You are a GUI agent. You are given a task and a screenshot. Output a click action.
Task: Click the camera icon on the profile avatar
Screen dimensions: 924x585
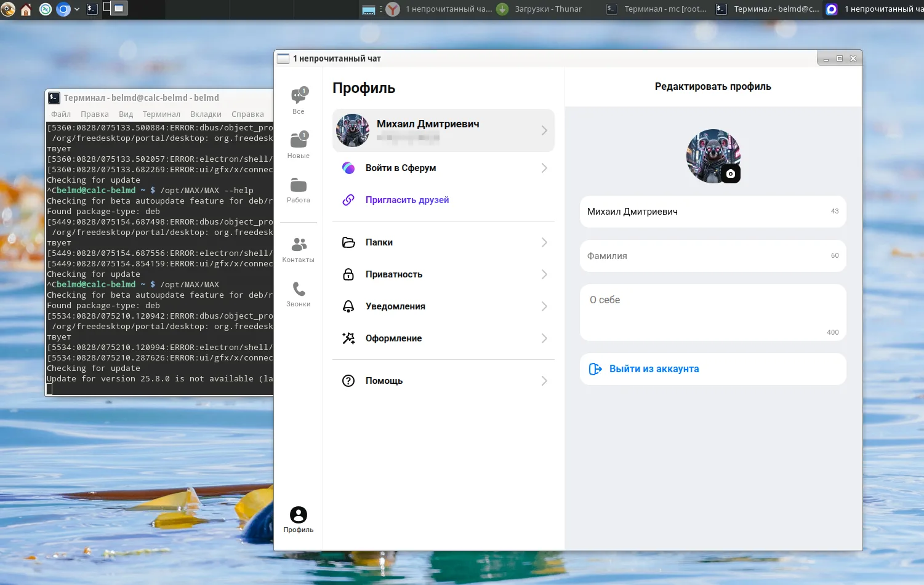(x=730, y=174)
